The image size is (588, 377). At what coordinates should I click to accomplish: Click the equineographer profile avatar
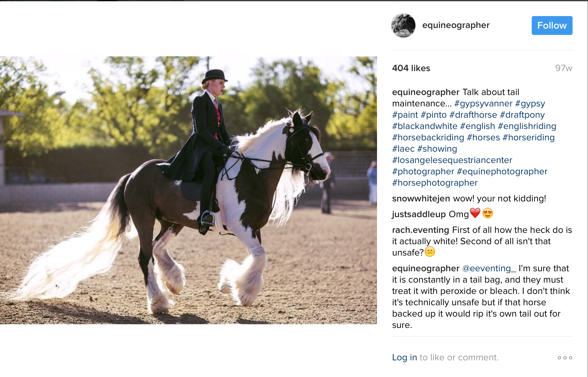point(403,25)
